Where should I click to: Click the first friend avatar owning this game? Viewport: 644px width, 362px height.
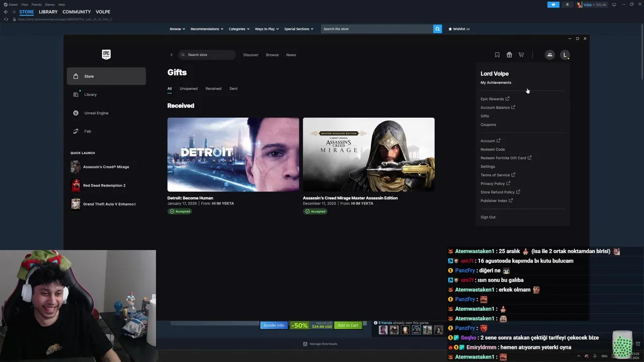point(383,330)
